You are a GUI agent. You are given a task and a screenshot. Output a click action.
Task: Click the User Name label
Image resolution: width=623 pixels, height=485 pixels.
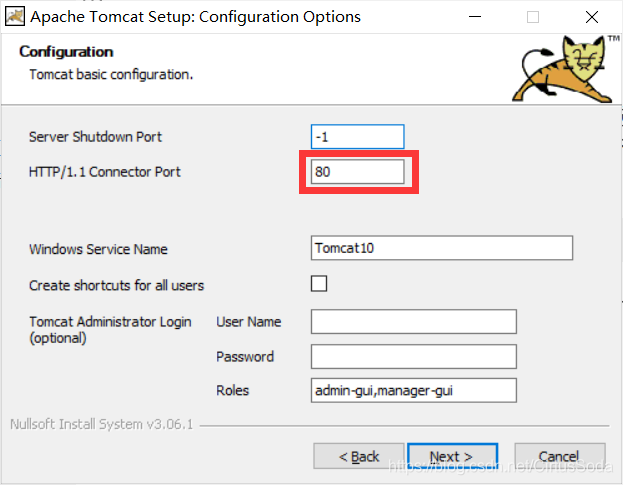tap(249, 322)
